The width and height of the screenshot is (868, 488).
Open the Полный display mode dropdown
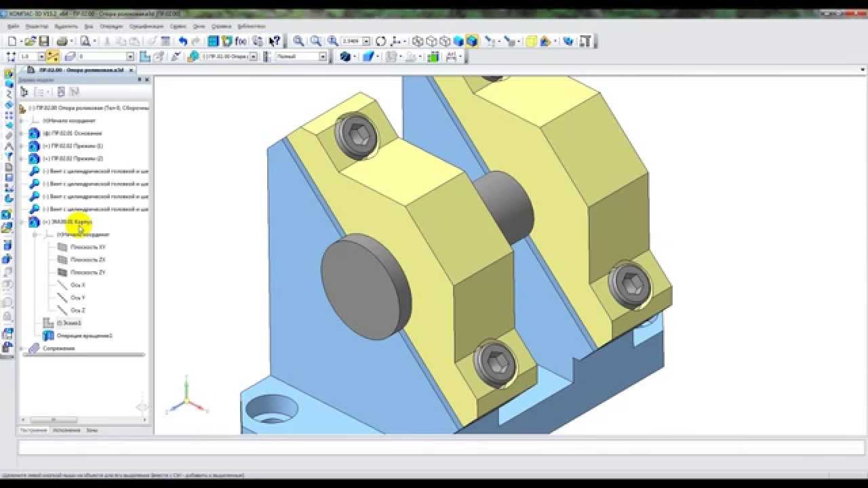tap(323, 57)
